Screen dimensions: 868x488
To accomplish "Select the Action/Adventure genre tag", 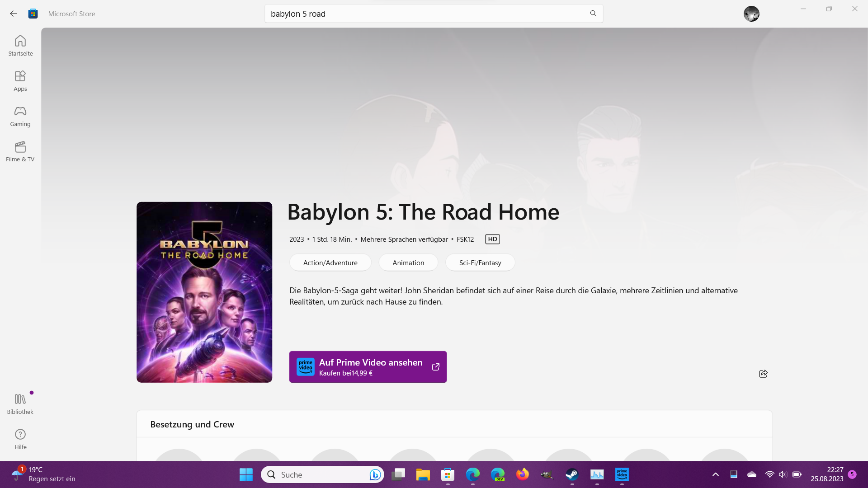I will (330, 263).
